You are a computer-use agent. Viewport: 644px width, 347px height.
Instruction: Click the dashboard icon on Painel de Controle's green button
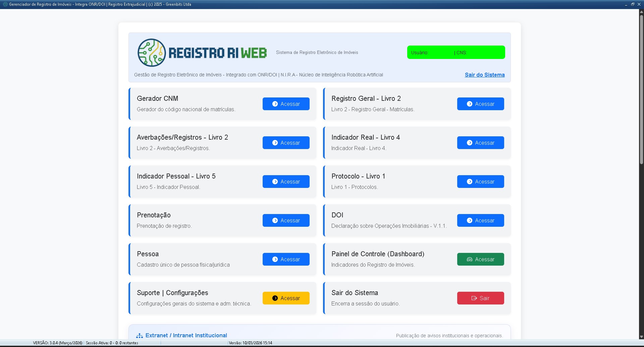(470, 259)
